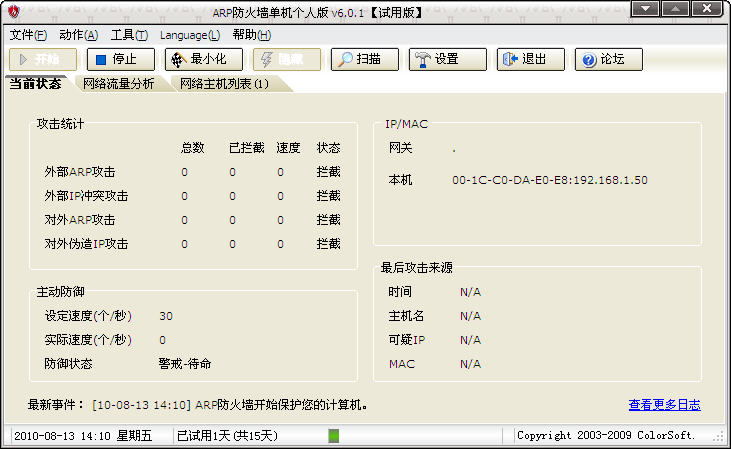Click N/A next to 时间
The image size is (731, 449).
click(470, 292)
